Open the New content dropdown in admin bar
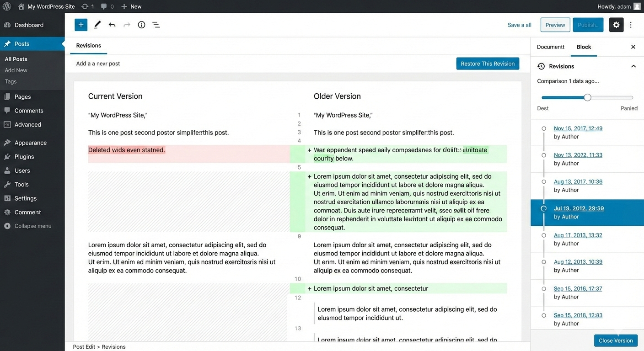The image size is (644, 351). click(x=131, y=6)
